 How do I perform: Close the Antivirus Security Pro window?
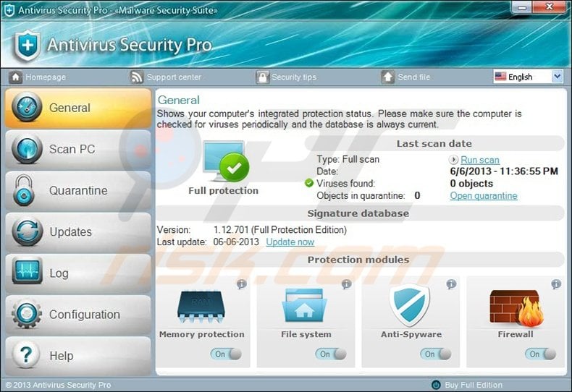[550, 7]
